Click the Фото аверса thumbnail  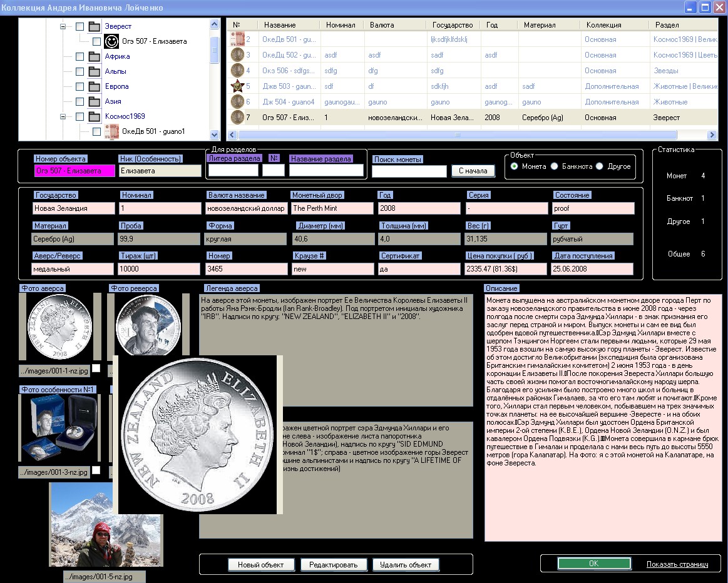pyautogui.click(x=60, y=327)
